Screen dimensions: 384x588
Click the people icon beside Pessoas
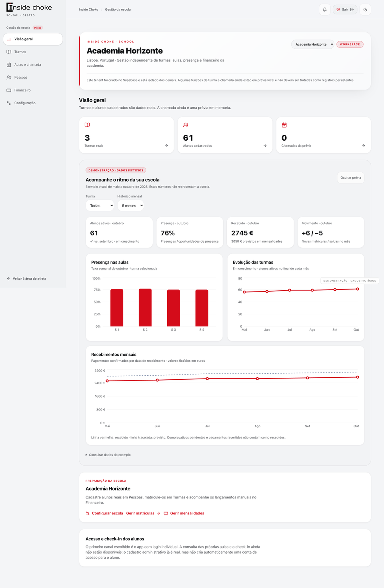coord(9,78)
